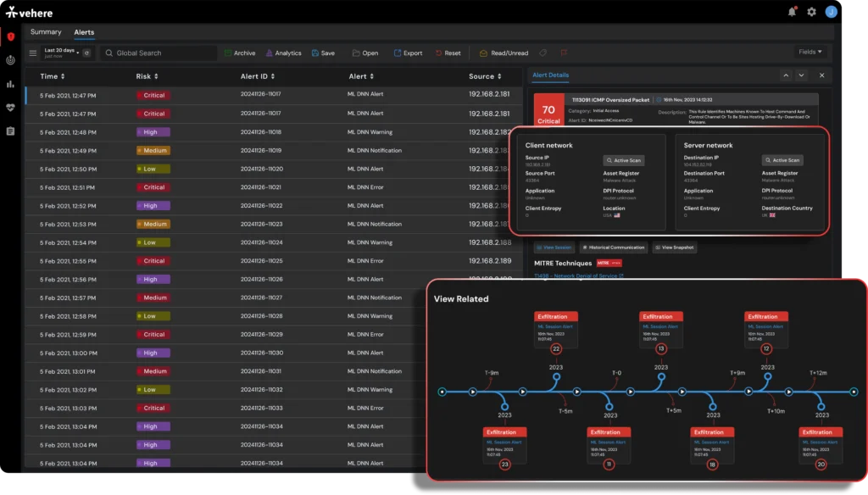Open the Alerts shield panel in the sidebar
The height and width of the screenshot is (495, 868).
point(12,36)
